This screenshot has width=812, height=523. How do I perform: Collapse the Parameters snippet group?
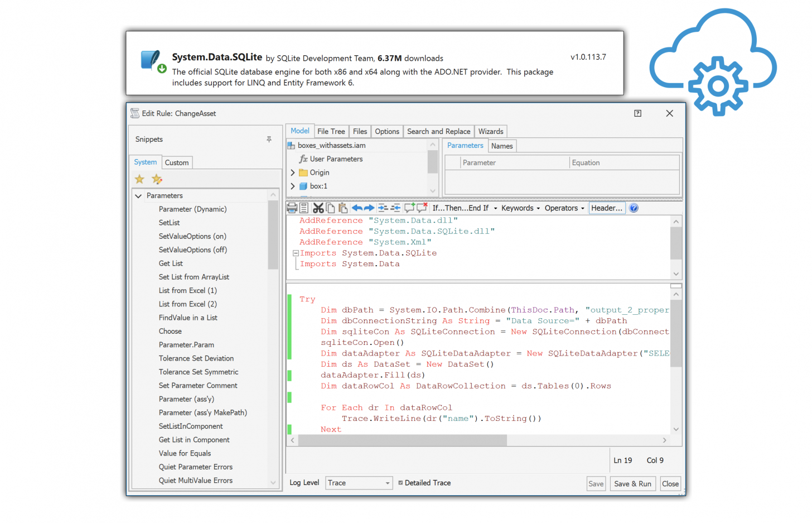point(138,196)
